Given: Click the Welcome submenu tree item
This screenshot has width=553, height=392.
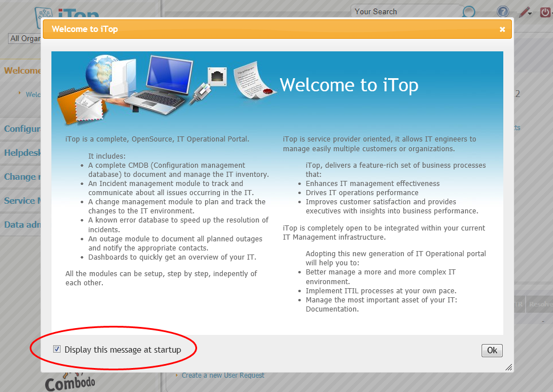Looking at the screenshot, I should pos(33,95).
